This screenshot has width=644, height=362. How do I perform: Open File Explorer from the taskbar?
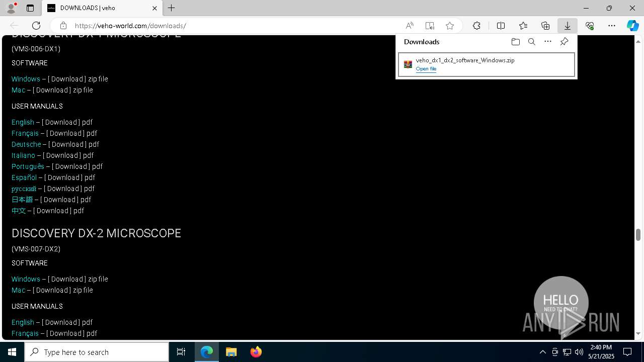tap(231, 352)
